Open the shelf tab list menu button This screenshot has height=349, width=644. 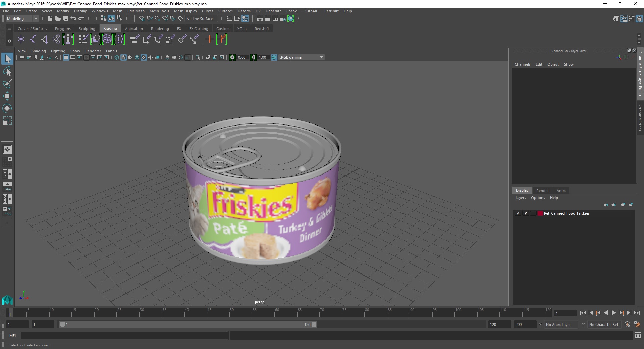[x=9, y=29]
